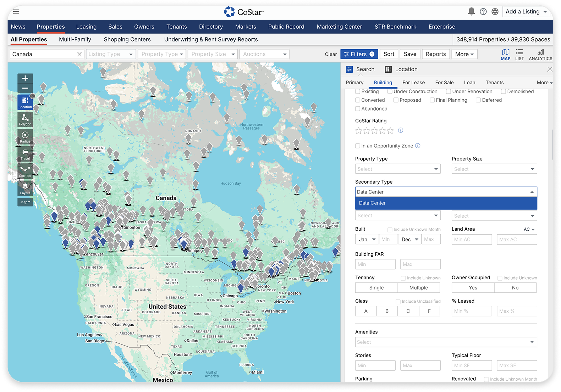Open the hamburger menu icon
This screenshot has width=561, height=392.
[x=16, y=11]
